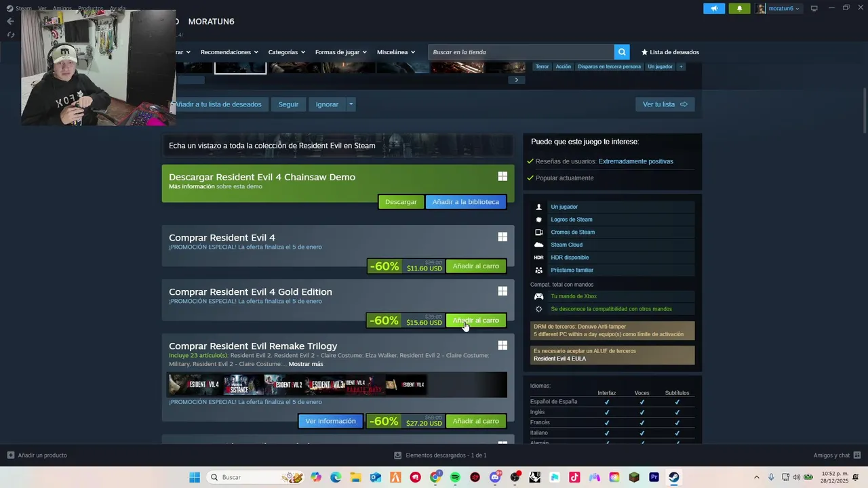The height and width of the screenshot is (488, 868).
Task: Click Ver tu lista button
Action: (x=665, y=104)
